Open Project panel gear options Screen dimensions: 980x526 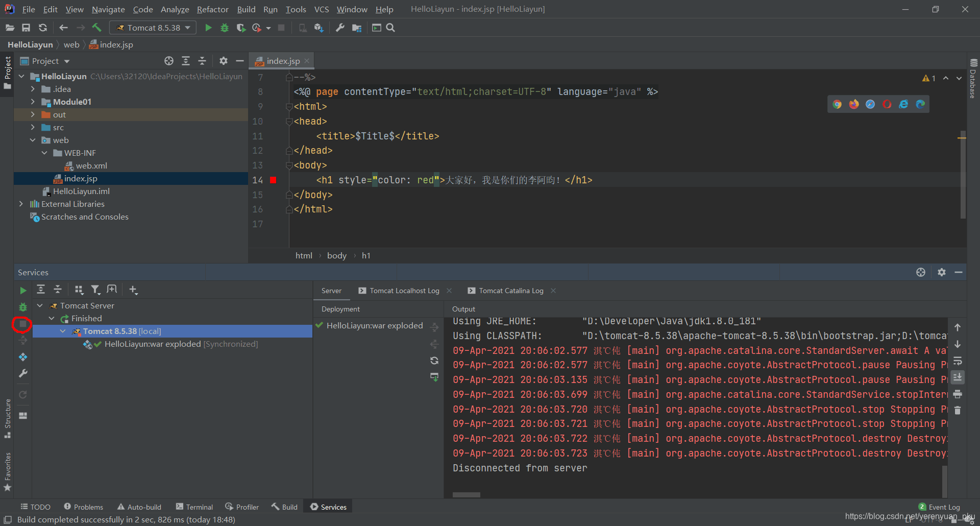[x=224, y=61]
